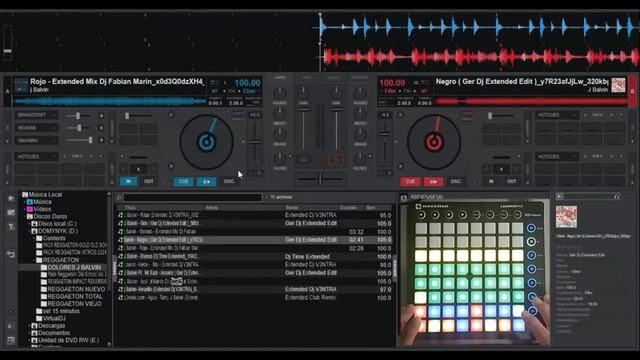The image size is (640, 360).
Task: Click the right channel filter knob
Action: pyautogui.click(x=360, y=158)
